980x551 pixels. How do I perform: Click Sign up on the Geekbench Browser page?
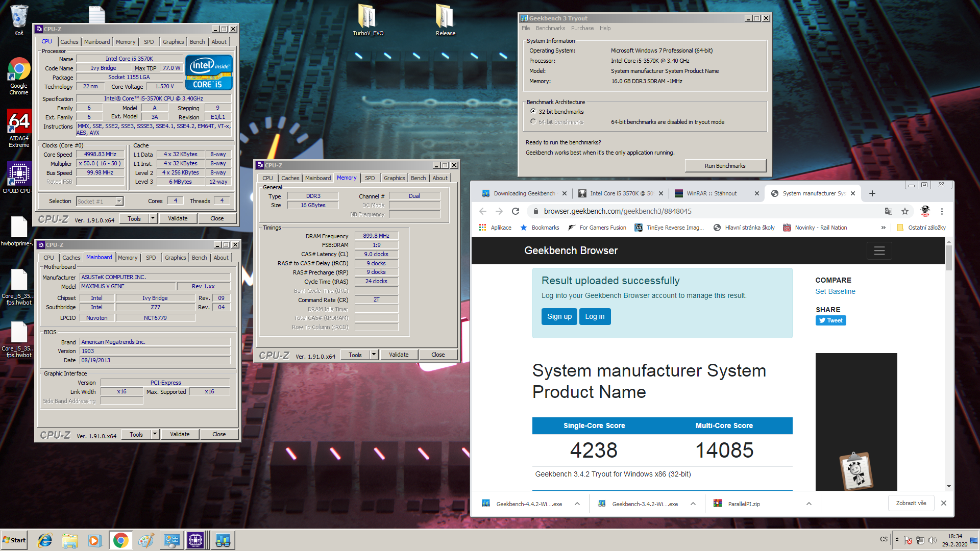coord(559,316)
